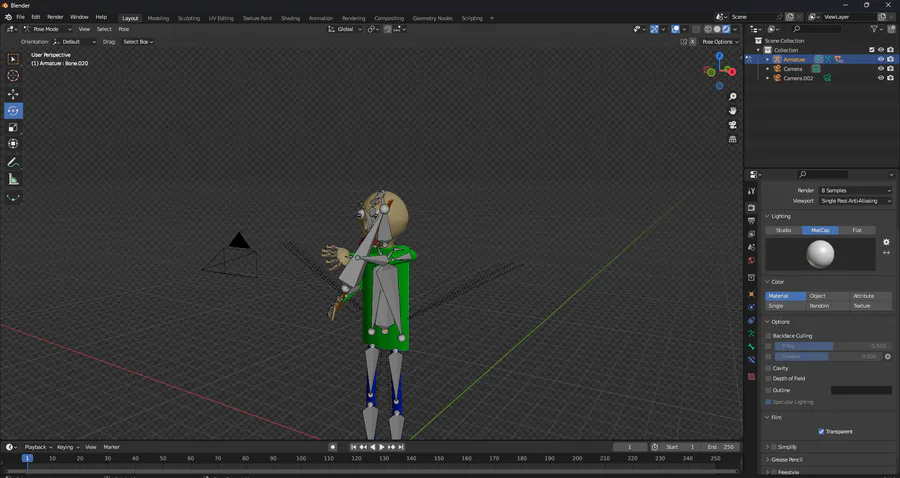Open the timeline Marker menu
The width and height of the screenshot is (900, 478).
[111, 447]
